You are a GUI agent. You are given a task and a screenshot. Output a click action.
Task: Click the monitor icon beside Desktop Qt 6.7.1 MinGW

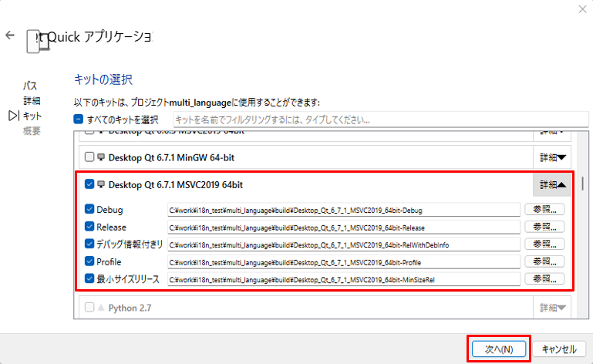tap(101, 157)
